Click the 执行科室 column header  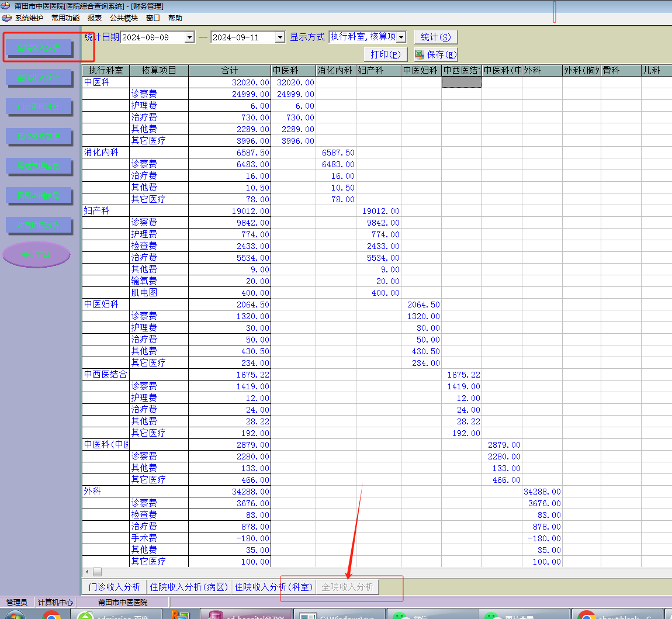[x=105, y=70]
